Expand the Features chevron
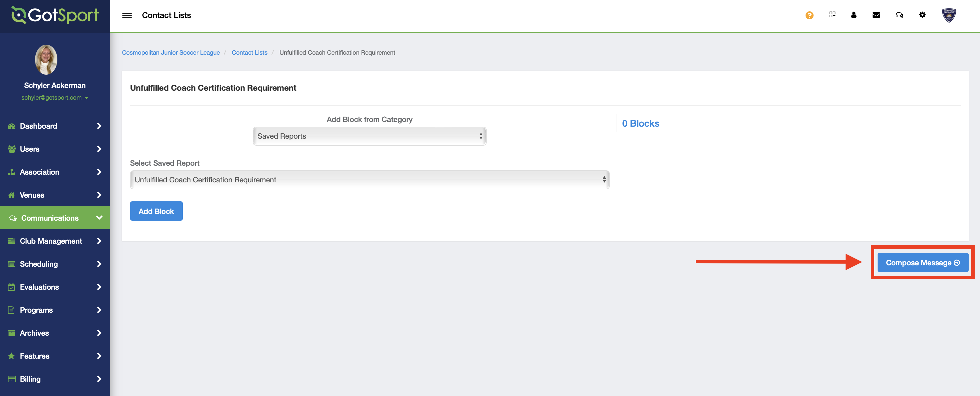This screenshot has width=980, height=396. [x=99, y=356]
